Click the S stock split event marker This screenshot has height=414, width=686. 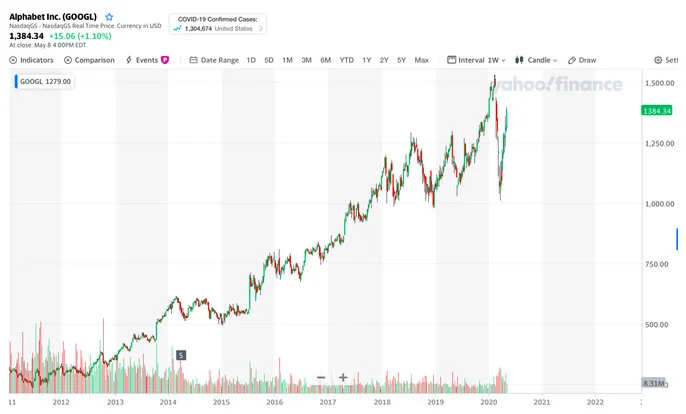181,355
